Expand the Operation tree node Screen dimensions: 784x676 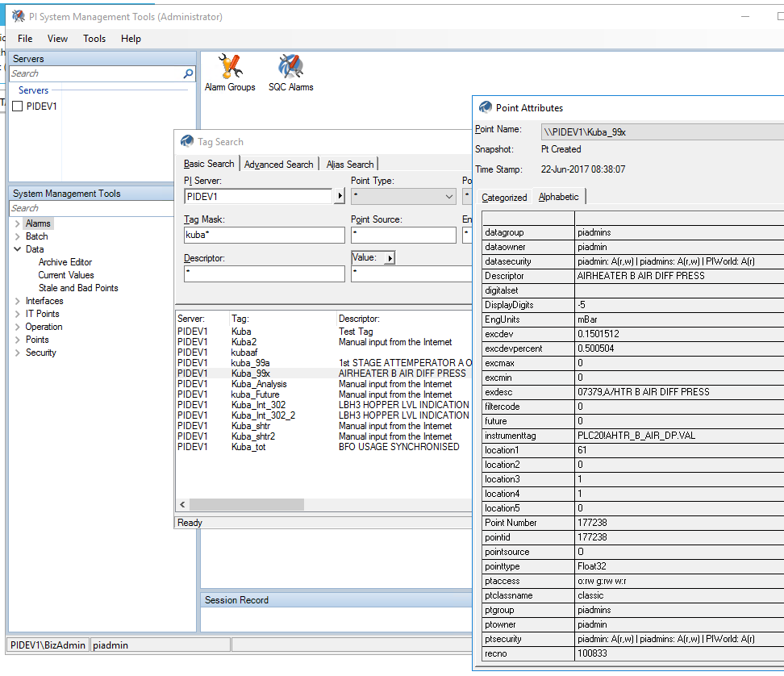18,327
